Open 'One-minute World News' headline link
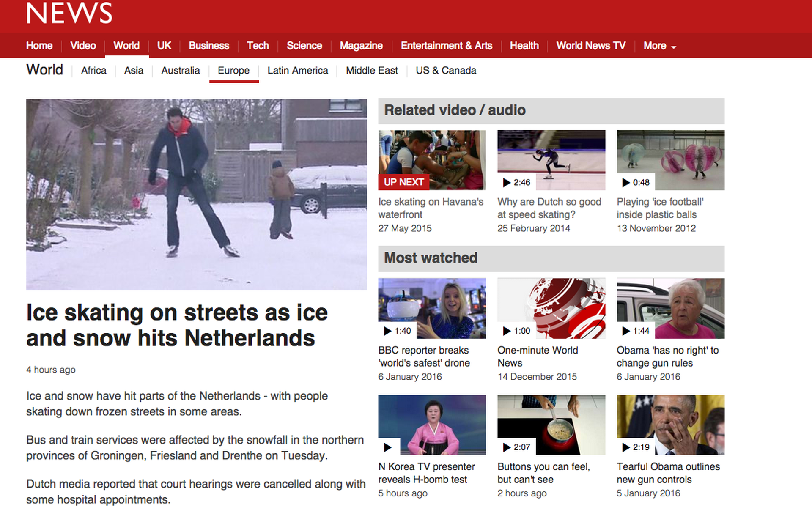812x507 pixels. [538, 356]
